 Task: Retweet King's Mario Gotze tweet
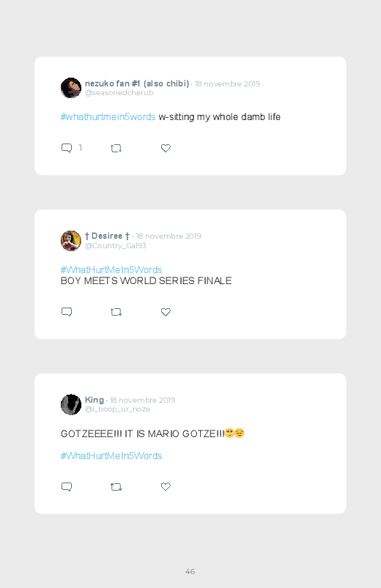[116, 487]
